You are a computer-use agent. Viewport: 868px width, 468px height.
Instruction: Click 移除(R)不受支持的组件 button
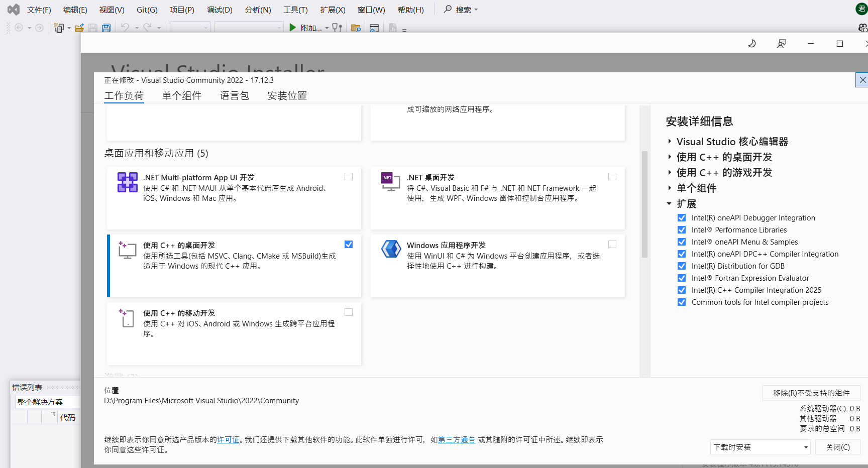[x=811, y=393]
